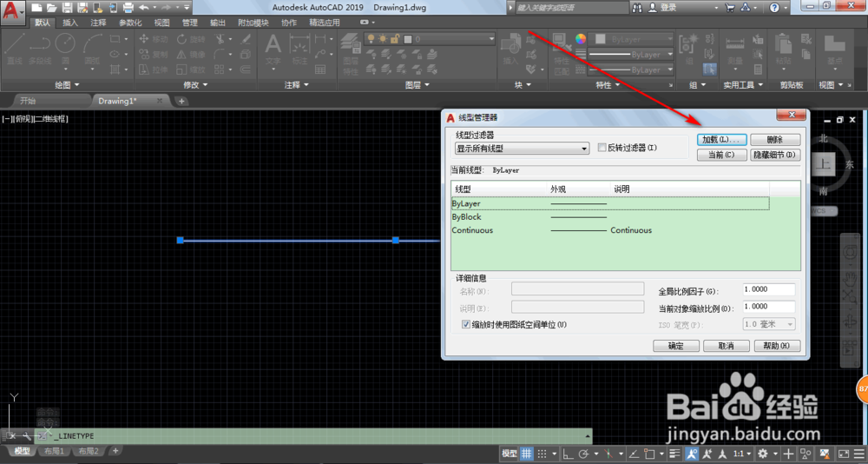Expand the 修改 panel dropdown

(195, 85)
